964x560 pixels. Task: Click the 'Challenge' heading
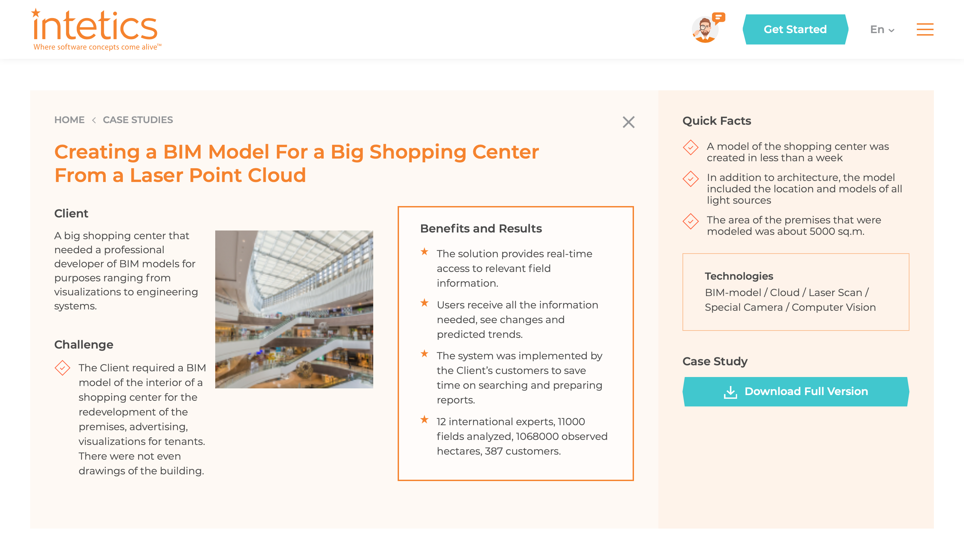point(84,345)
